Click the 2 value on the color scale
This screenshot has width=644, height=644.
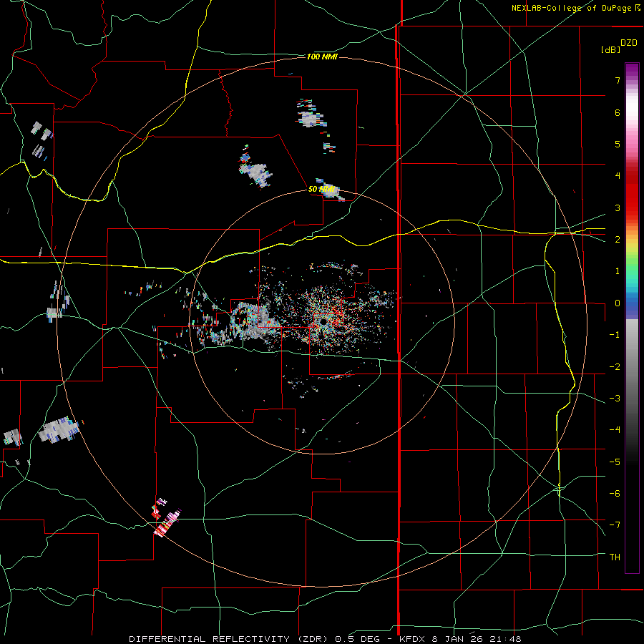click(x=618, y=240)
